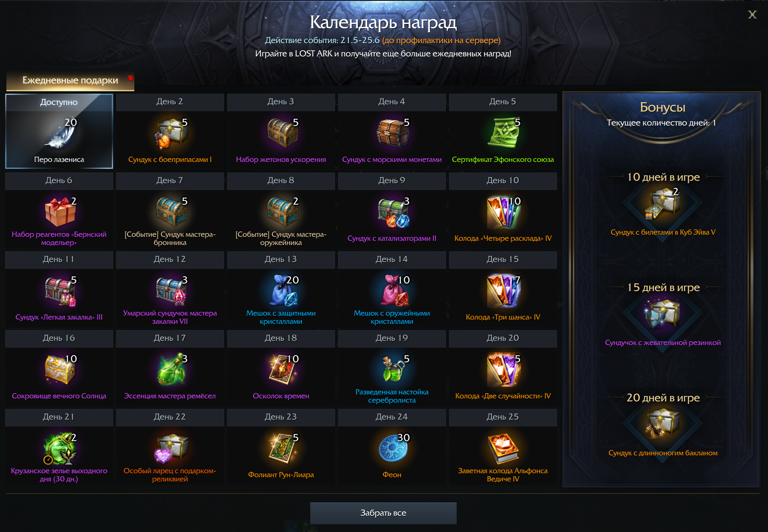Select Заветная колода Альфонса Ведиче book icon
The image size is (768, 532).
pos(503,448)
